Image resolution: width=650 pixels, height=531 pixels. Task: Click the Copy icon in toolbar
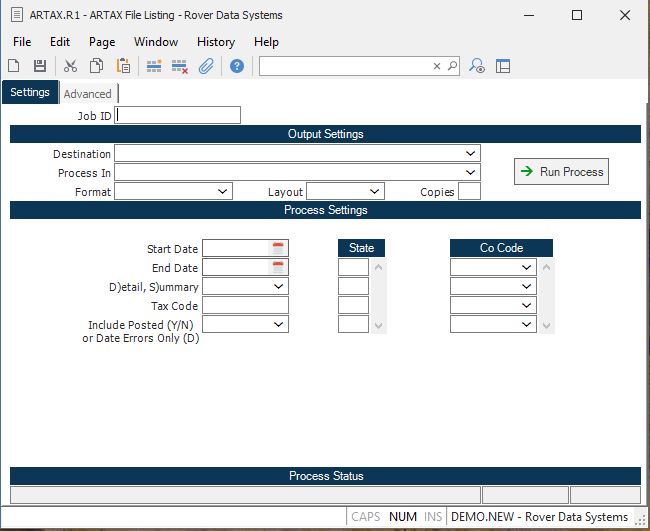click(97, 66)
